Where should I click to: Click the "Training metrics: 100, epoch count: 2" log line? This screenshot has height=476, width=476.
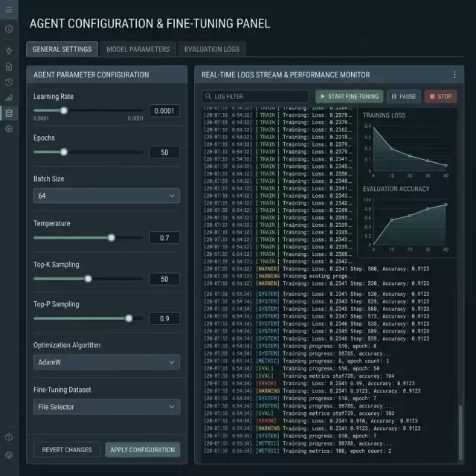297,451
